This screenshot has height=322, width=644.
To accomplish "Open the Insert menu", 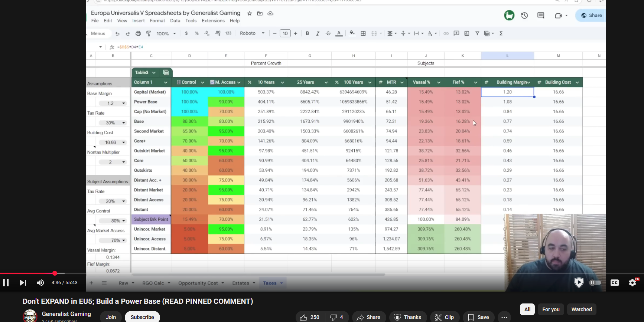I will click(x=139, y=21).
